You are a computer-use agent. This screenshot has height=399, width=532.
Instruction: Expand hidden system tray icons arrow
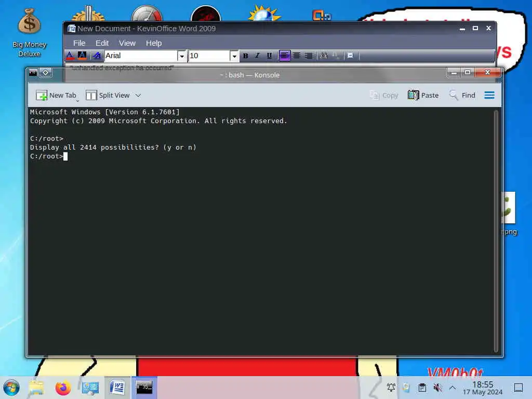453,388
